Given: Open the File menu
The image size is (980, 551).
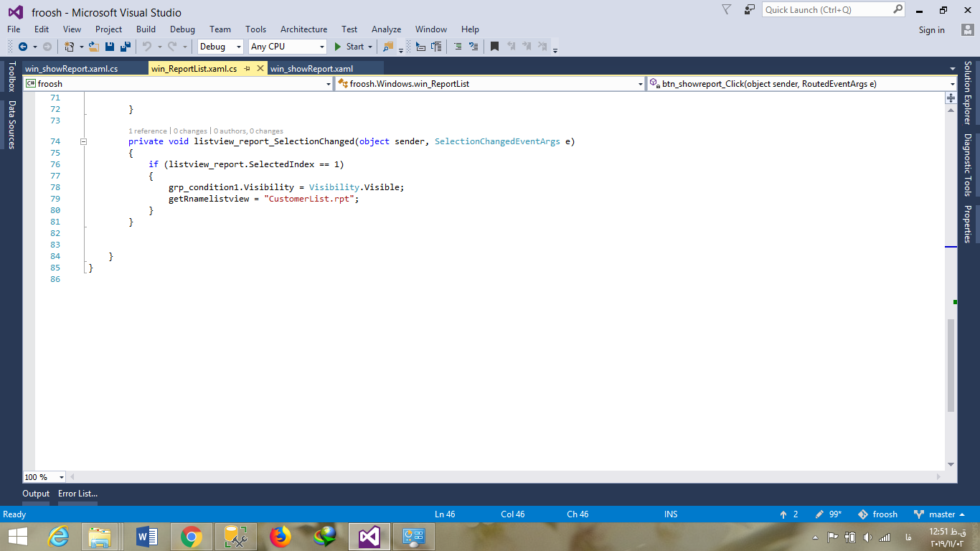Looking at the screenshot, I should click(x=14, y=29).
